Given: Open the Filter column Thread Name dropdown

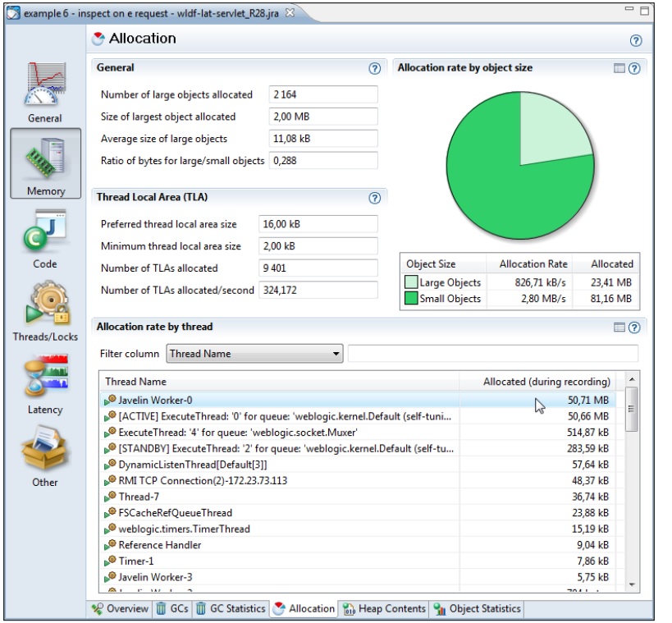Looking at the screenshot, I should [x=254, y=354].
